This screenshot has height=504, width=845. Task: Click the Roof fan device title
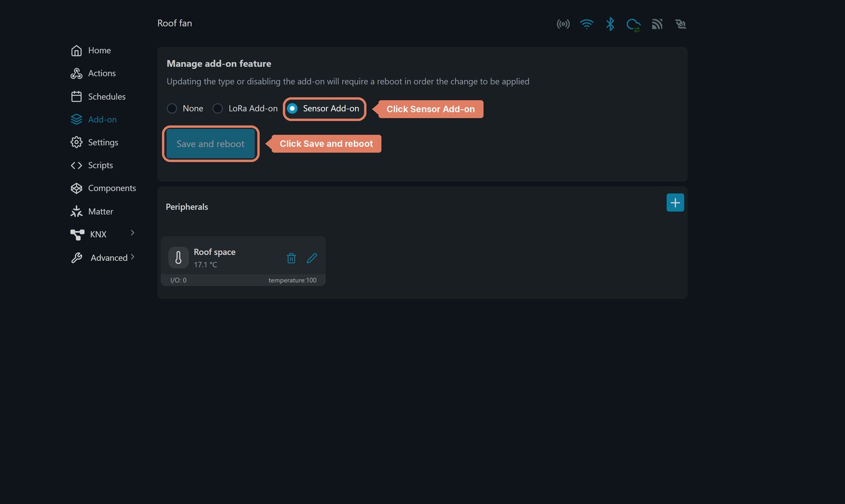click(175, 23)
